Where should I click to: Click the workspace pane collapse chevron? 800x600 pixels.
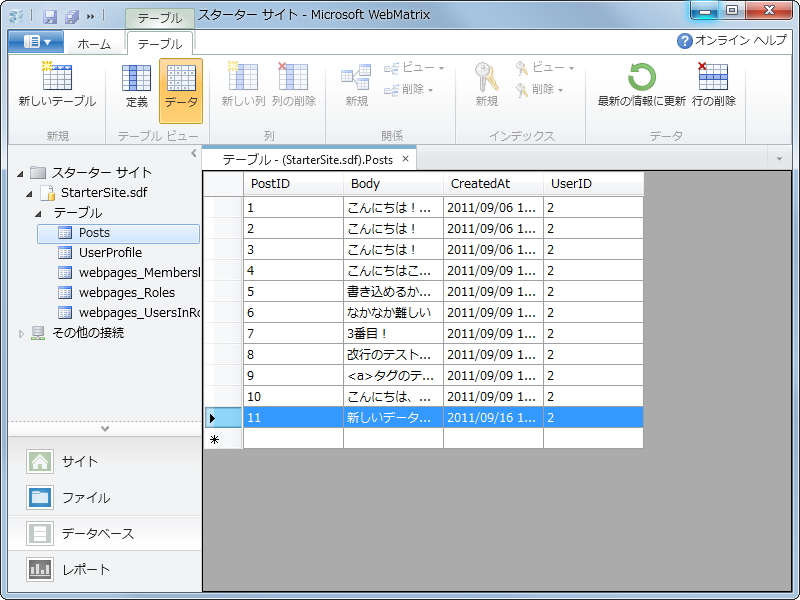(x=105, y=429)
